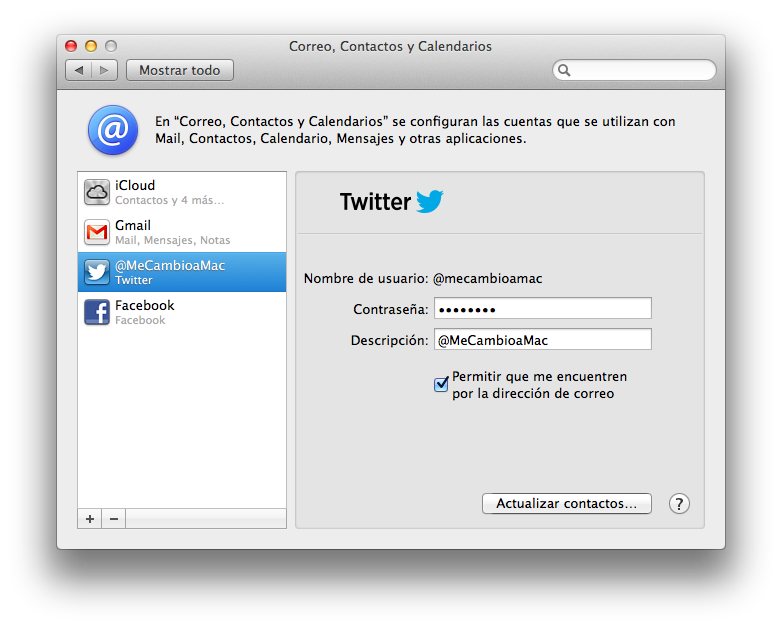Click the Gmail envelope icon
Viewport: 782px width, 628px height.
coord(97,232)
